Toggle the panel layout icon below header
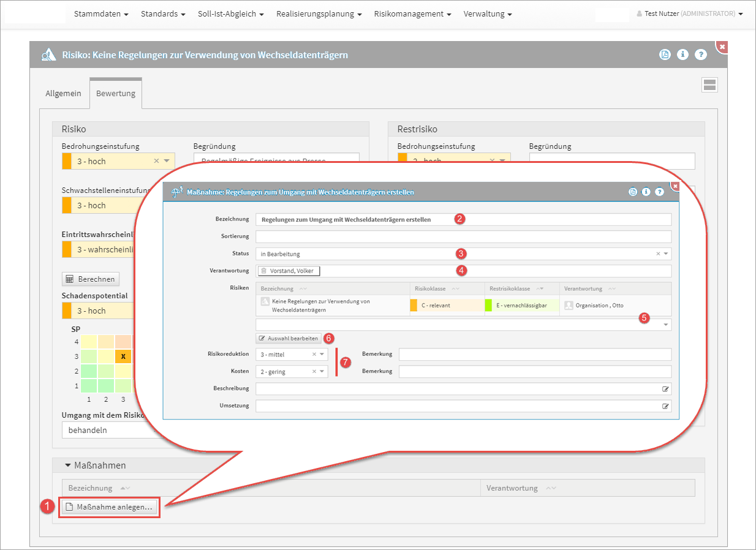Viewport: 756px width, 550px height. (709, 85)
